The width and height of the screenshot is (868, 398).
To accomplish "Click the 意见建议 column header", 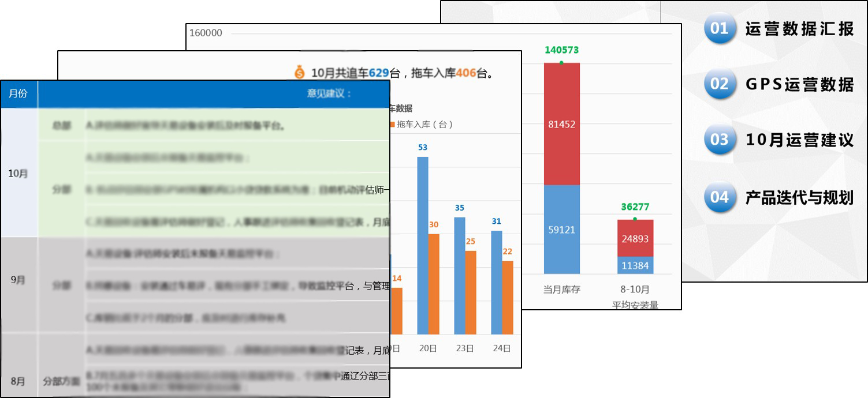I will [329, 94].
